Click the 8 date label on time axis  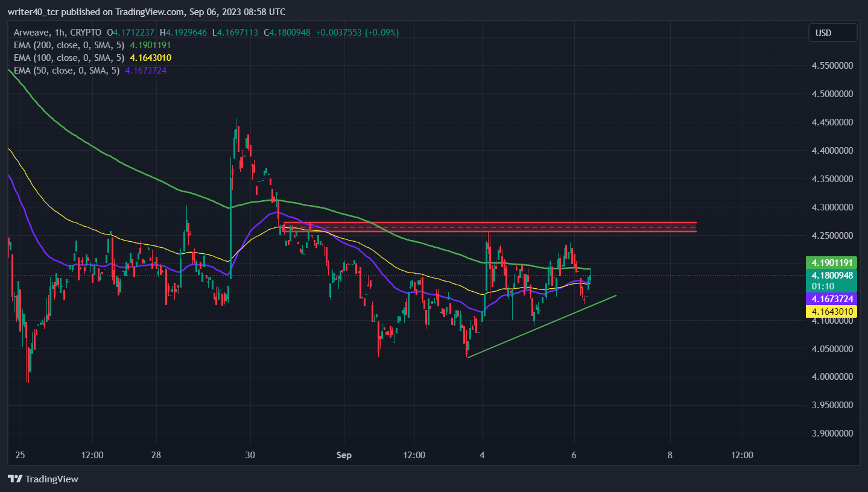click(x=670, y=455)
